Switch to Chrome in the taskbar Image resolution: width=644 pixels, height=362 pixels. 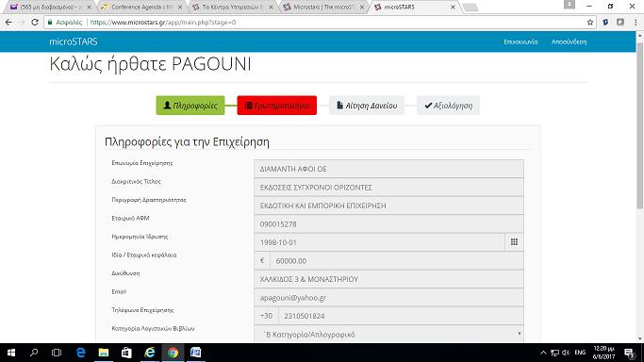tap(173, 353)
